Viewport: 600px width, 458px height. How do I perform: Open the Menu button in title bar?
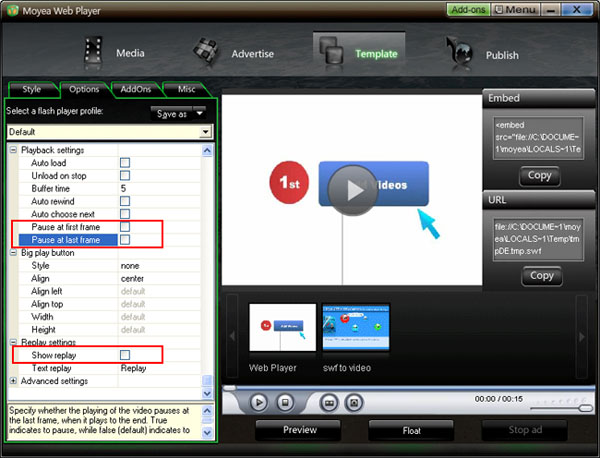click(515, 10)
